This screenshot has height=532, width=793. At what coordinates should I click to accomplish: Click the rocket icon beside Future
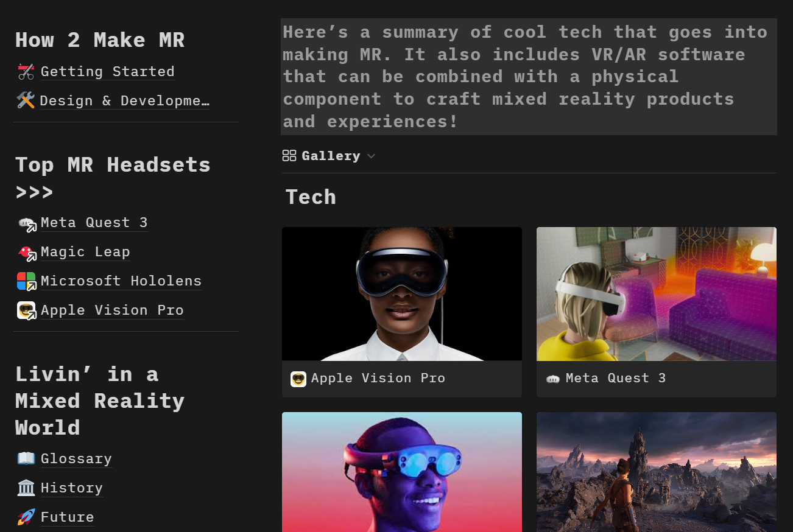pyautogui.click(x=26, y=517)
